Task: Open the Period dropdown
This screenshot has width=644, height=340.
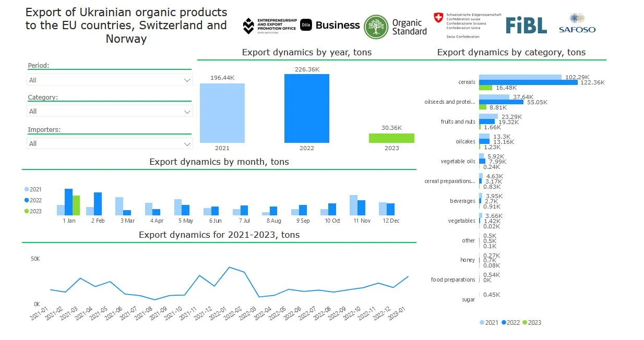Action: pyautogui.click(x=110, y=80)
